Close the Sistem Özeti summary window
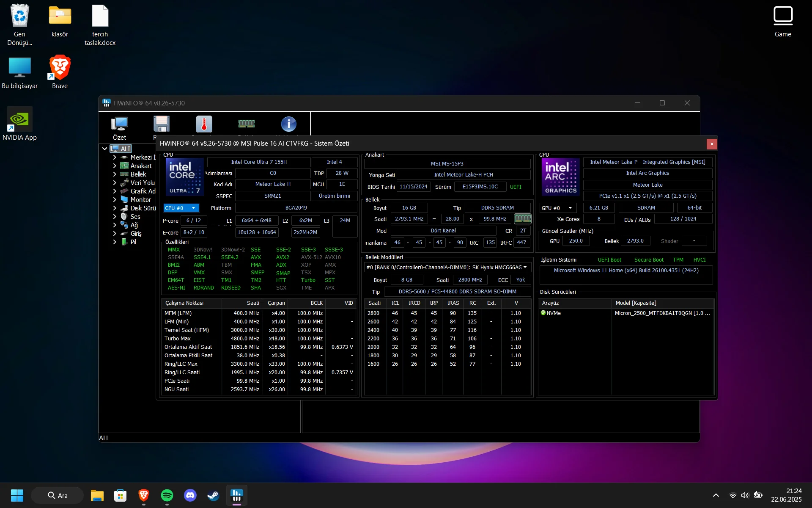Screen dimensions: 812x508 tap(712, 144)
